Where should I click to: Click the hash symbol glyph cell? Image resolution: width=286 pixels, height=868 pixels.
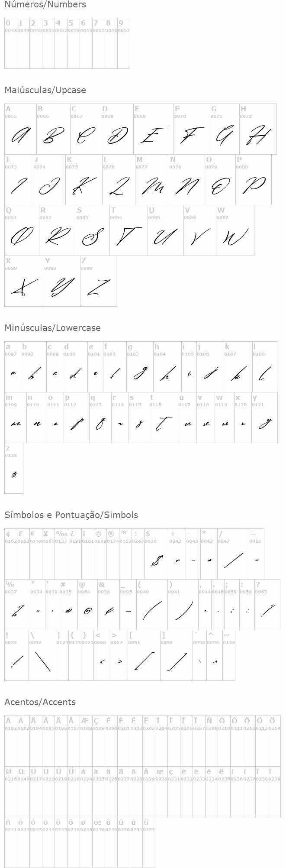point(68,605)
